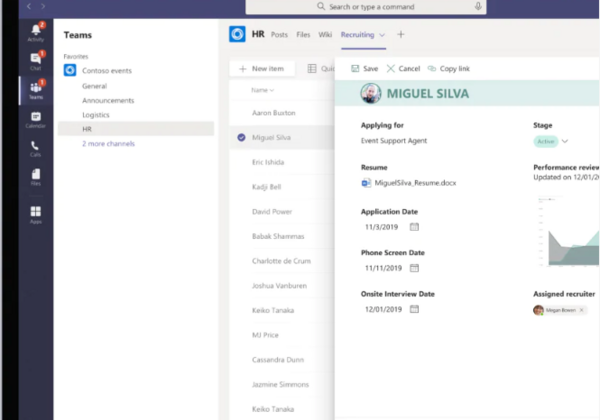The width and height of the screenshot is (600, 420).
Task: Select Charlotte de Crum in the list
Action: click(281, 261)
